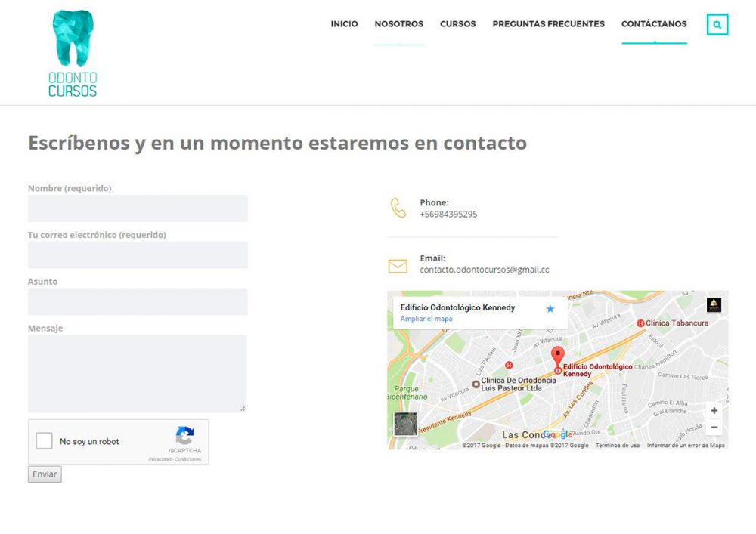Click the envelope email icon
Viewport: 756px width, 534px height.
pyautogui.click(x=398, y=266)
